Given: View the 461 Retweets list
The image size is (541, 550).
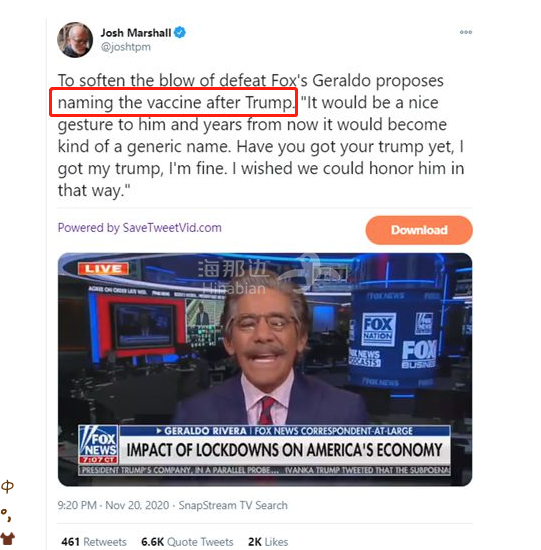Looking at the screenshot, I should point(94,542).
